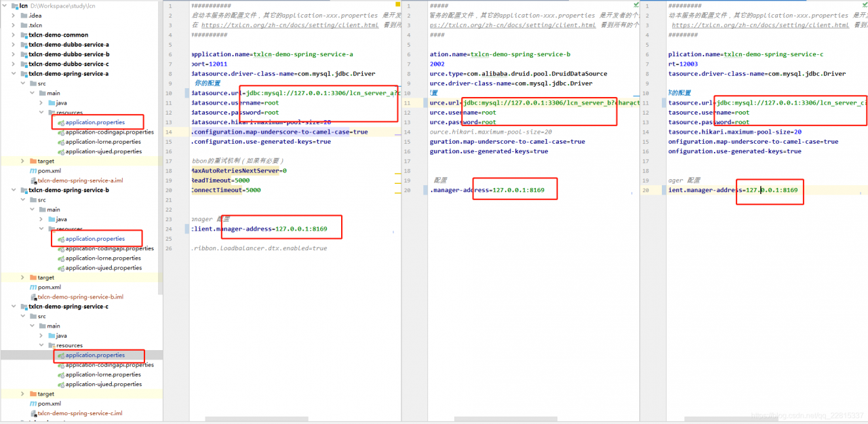Expand the txlcn-demo-dubbo-service-a module
The width and height of the screenshot is (868, 424).
[x=14, y=45]
